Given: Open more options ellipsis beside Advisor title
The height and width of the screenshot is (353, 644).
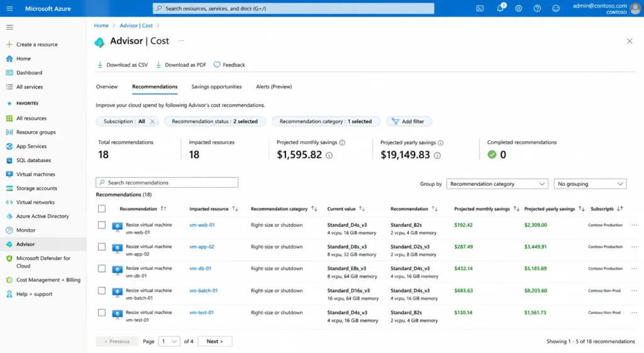Looking at the screenshot, I should (x=181, y=41).
